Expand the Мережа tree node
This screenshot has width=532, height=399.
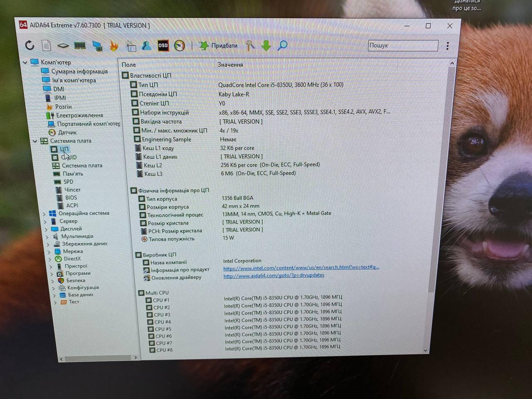pos(49,252)
